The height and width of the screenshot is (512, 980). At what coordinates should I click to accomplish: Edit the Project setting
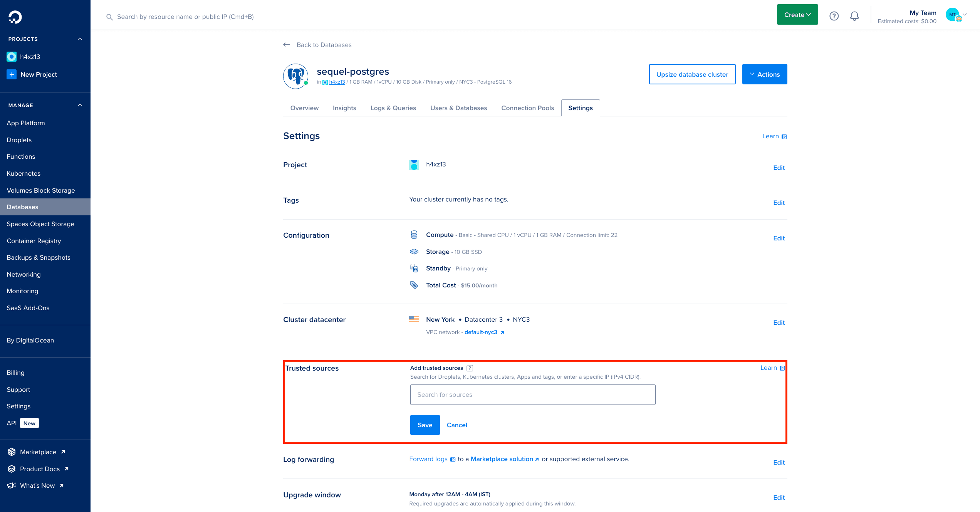(x=779, y=168)
